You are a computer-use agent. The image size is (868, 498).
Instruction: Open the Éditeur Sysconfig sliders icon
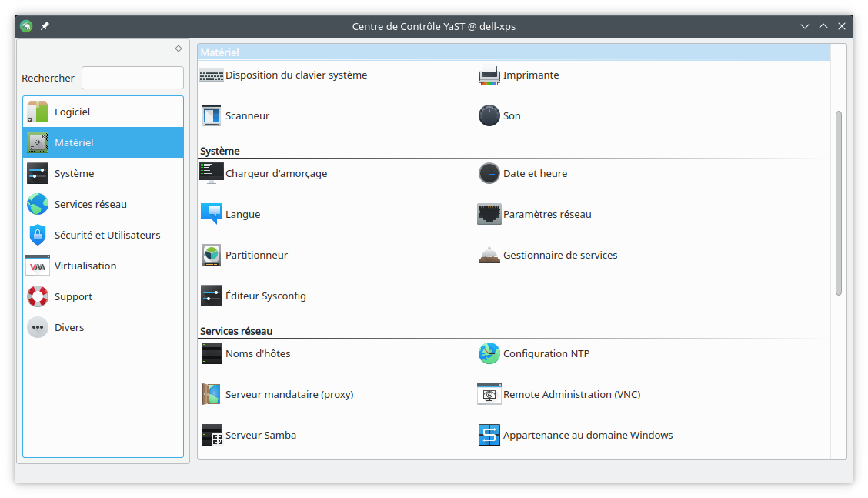[212, 296]
